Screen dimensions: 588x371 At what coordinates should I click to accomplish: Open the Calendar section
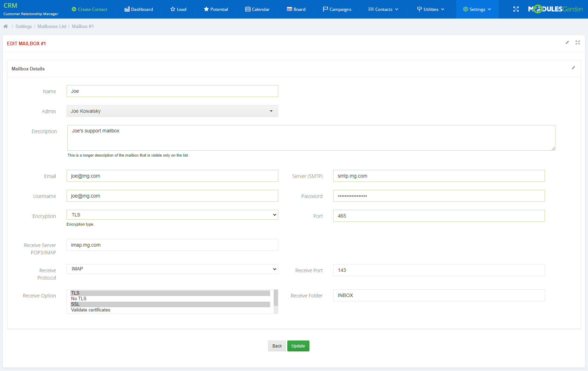click(x=257, y=9)
